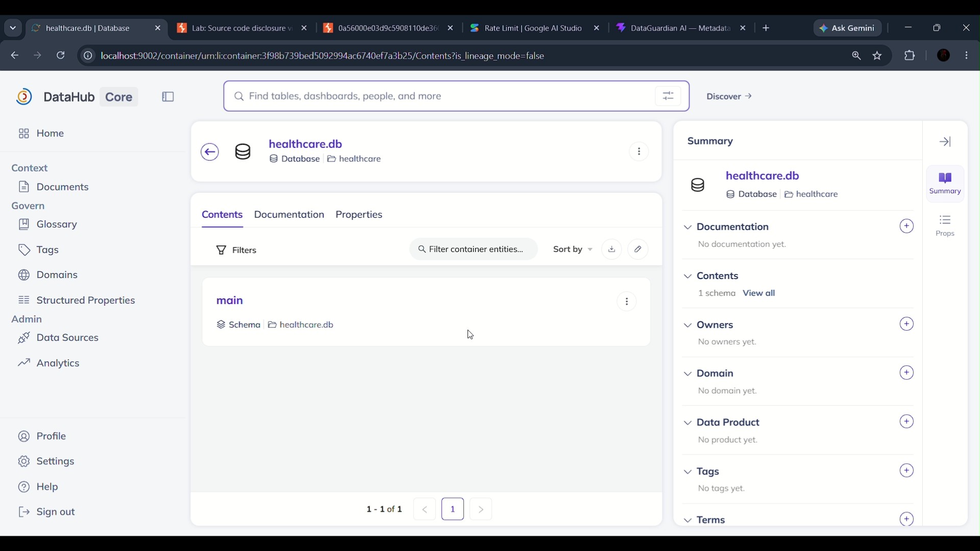Bookmark this page with the star icon
Screen dimensions: 980x551
pos(877,56)
